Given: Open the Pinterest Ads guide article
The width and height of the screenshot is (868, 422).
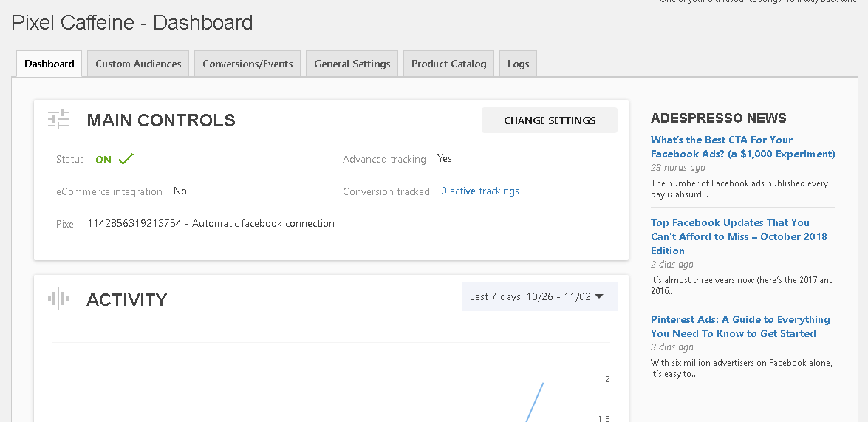Looking at the screenshot, I should coord(740,326).
